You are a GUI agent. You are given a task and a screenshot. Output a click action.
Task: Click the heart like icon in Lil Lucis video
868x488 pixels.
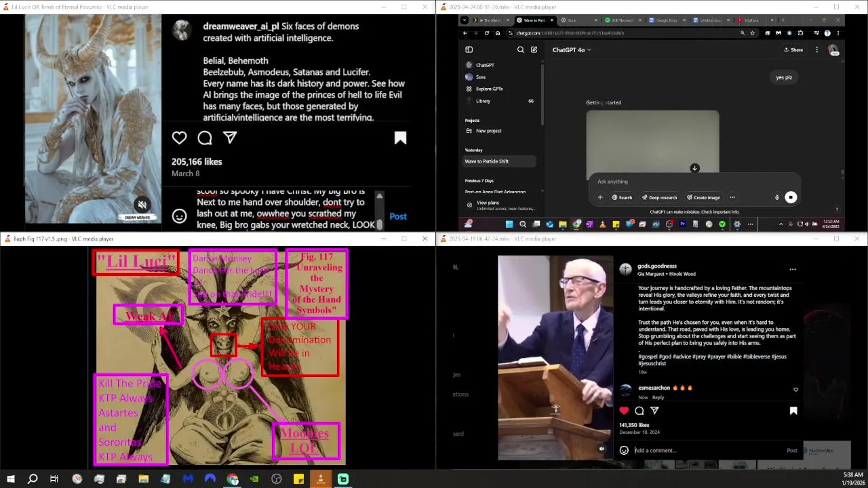pyautogui.click(x=179, y=138)
